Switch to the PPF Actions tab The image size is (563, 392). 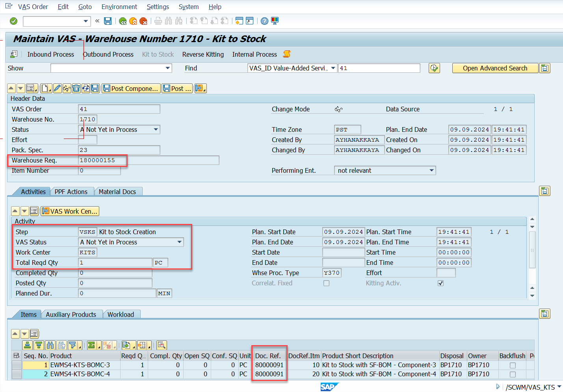coord(71,192)
